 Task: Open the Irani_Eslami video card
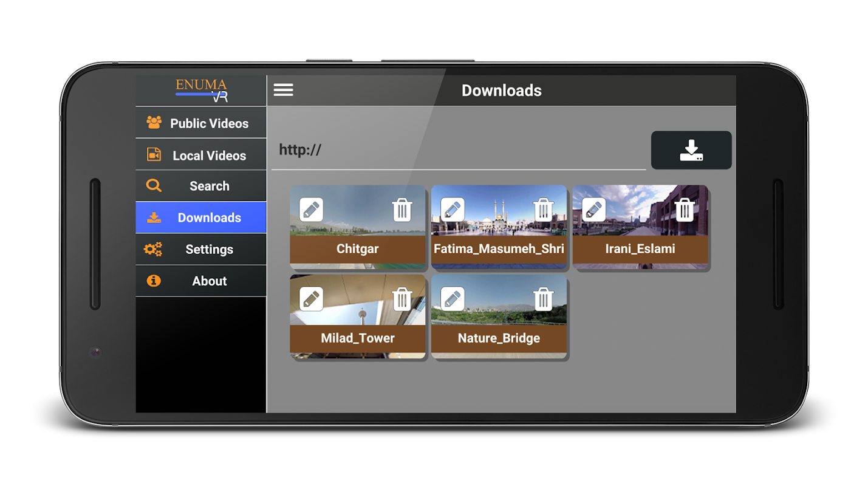[x=640, y=227]
